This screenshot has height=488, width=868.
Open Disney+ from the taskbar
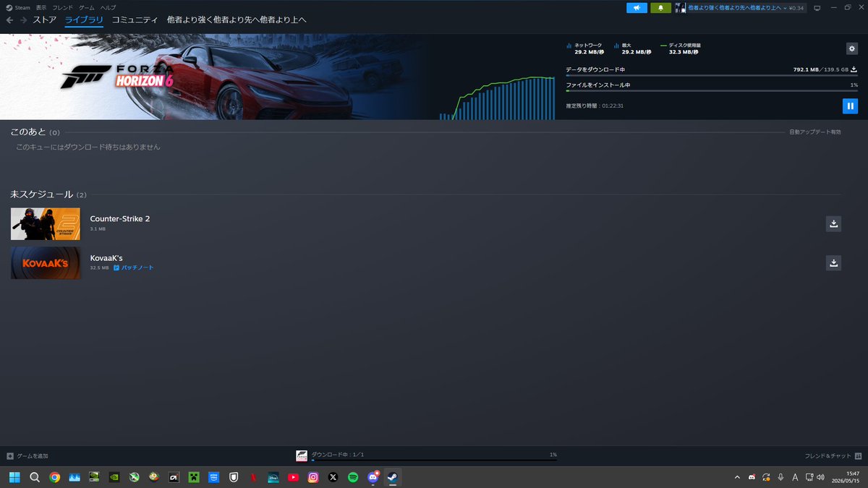(x=273, y=477)
